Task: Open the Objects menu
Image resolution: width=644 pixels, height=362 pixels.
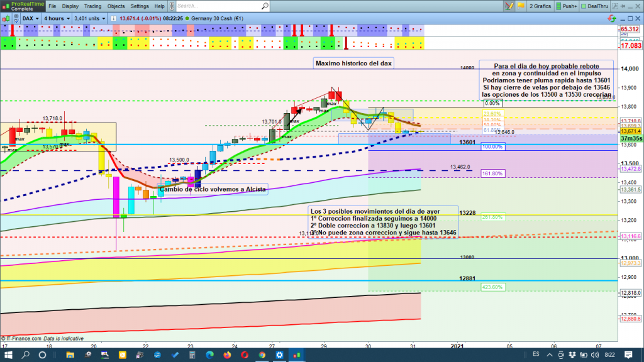Action: coord(116,6)
